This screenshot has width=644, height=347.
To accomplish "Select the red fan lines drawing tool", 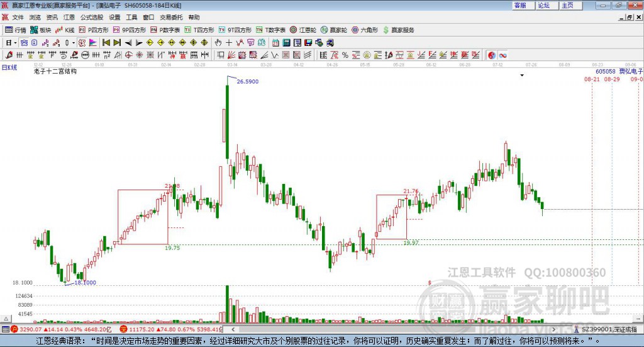I will [x=231, y=55].
